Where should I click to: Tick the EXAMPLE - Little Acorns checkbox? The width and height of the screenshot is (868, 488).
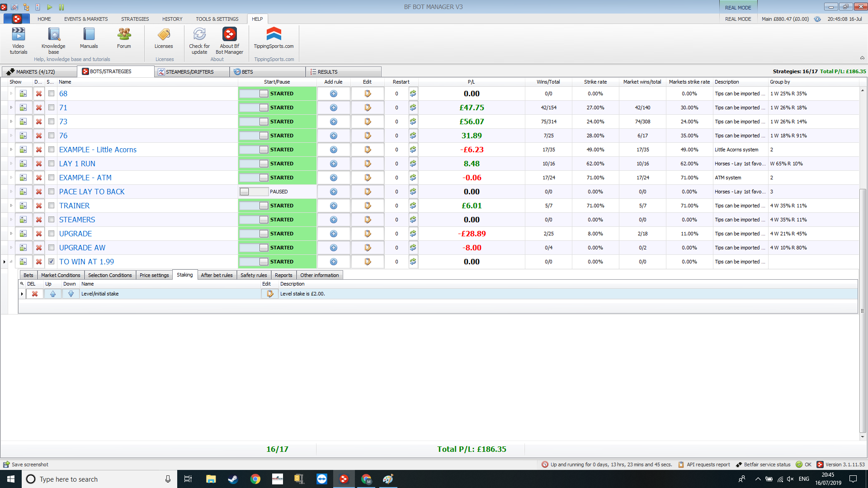click(x=51, y=150)
